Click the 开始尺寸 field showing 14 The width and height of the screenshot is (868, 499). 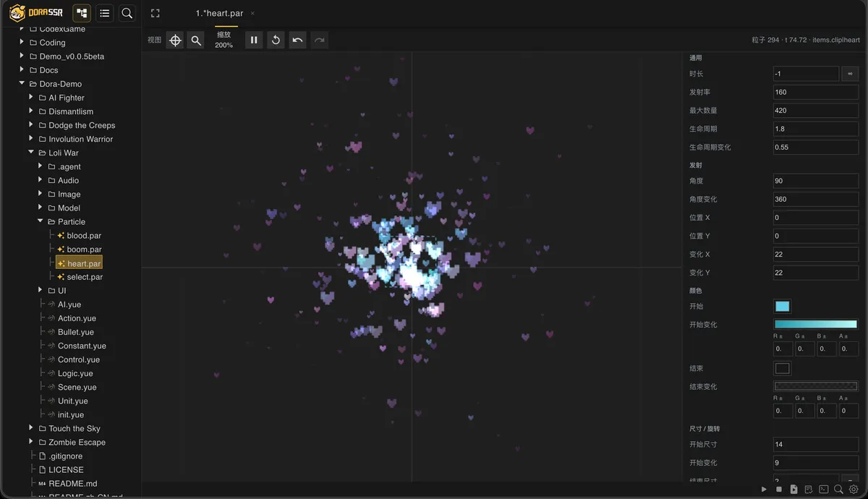pyautogui.click(x=816, y=444)
